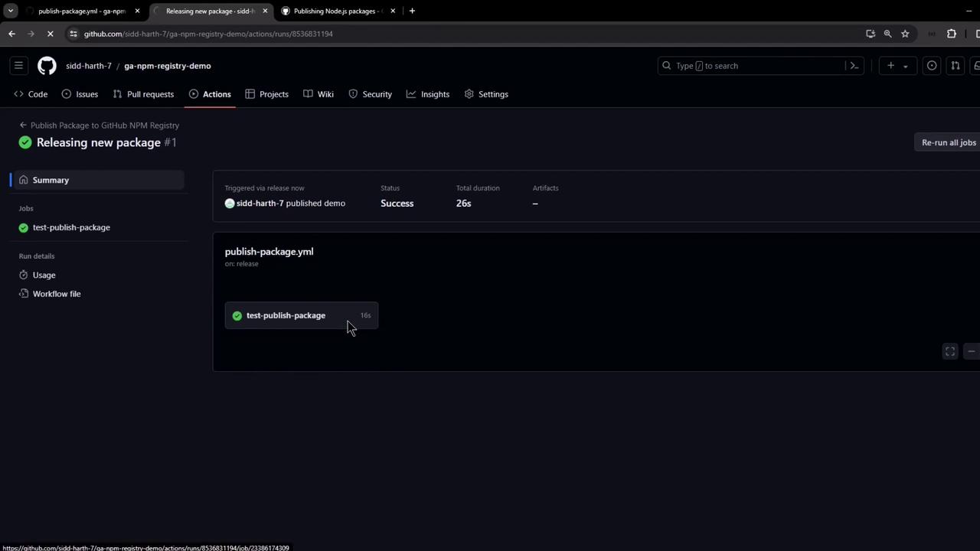Go to GitHub home via Octocat logo
980x551 pixels.
tap(47, 66)
